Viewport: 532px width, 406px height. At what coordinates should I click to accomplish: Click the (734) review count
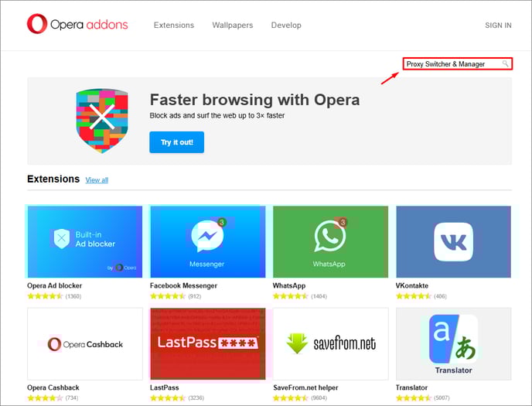tap(72, 397)
